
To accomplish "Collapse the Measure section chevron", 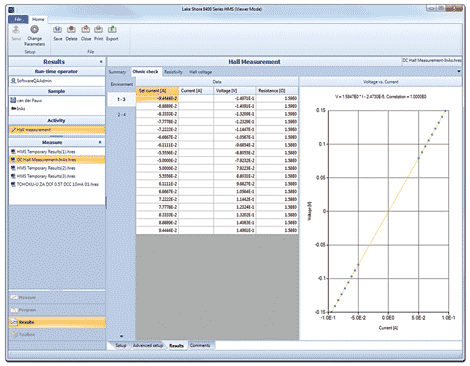I will (x=100, y=142).
